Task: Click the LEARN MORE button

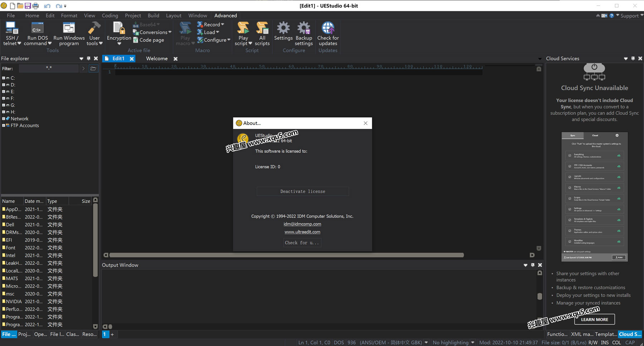Action: [594, 319]
